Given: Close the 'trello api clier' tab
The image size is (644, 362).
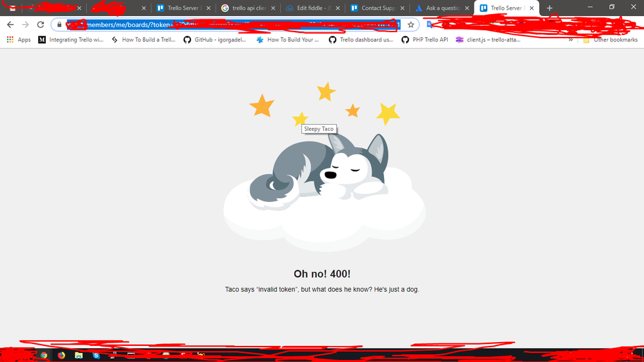Looking at the screenshot, I should [x=273, y=8].
